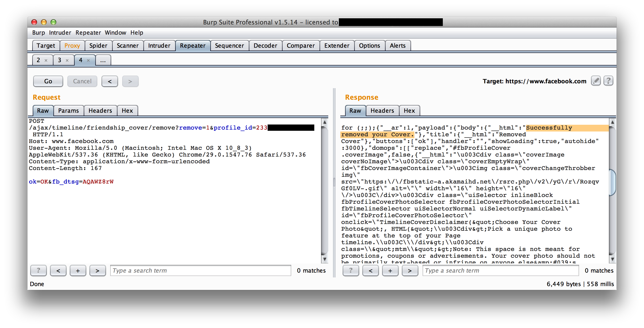Open the Repeater menu in menu bar
This screenshot has height=328, width=644.
88,33
